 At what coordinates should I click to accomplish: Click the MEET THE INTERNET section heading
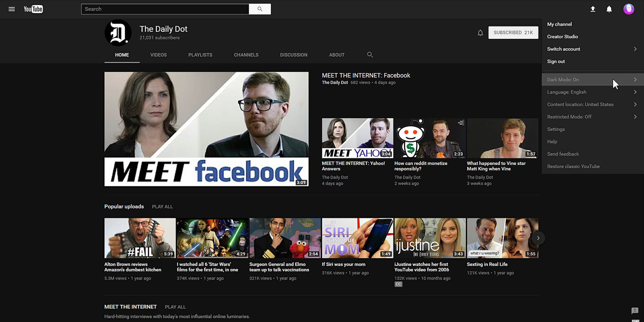pyautogui.click(x=131, y=307)
